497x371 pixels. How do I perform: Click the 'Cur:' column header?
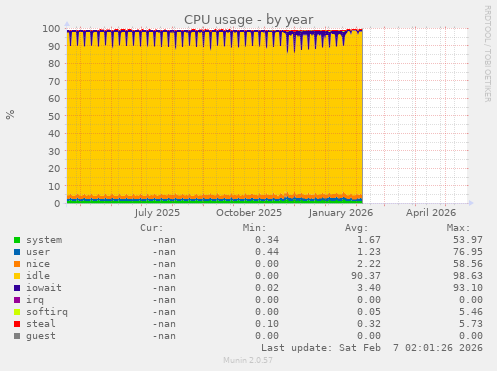[x=152, y=228]
